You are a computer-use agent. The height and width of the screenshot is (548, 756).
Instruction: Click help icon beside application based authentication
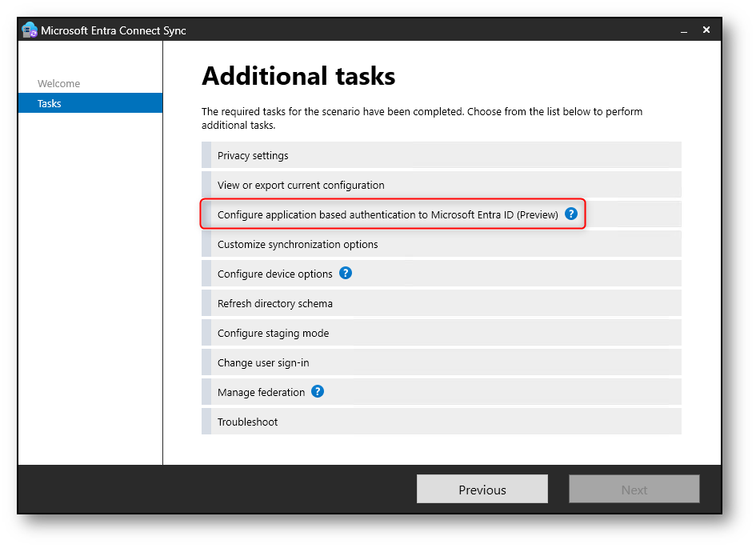coord(571,214)
